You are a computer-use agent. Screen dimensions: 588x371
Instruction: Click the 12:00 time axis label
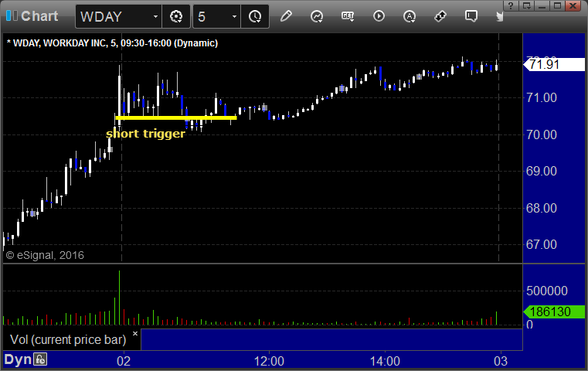(269, 361)
